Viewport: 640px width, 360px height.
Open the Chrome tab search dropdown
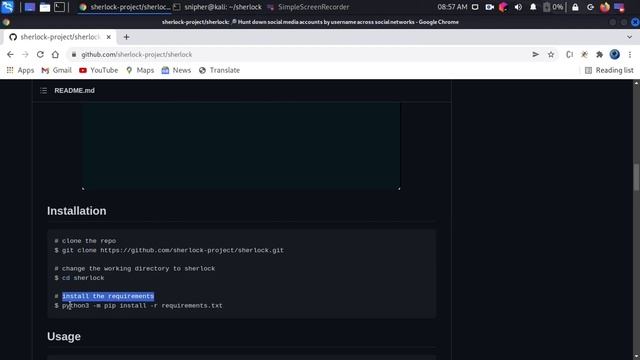pos(629,37)
